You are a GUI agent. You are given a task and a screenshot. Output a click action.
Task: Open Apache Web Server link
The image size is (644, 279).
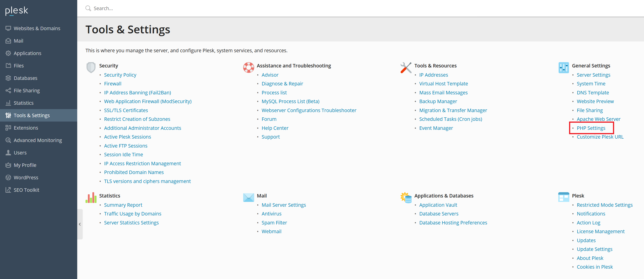(x=598, y=119)
